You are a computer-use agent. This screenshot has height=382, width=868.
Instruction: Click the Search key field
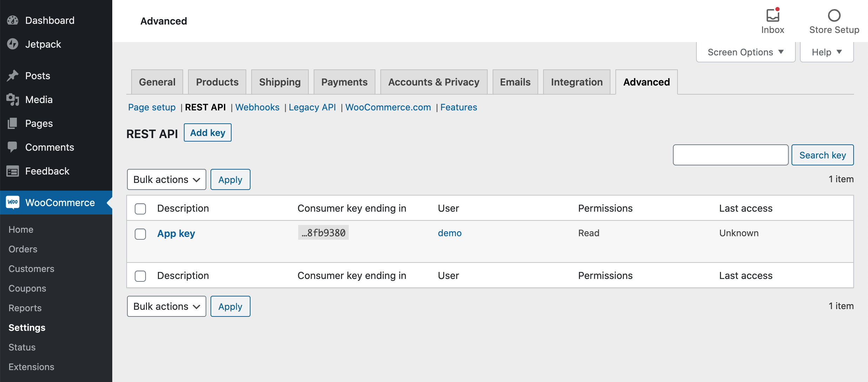731,155
